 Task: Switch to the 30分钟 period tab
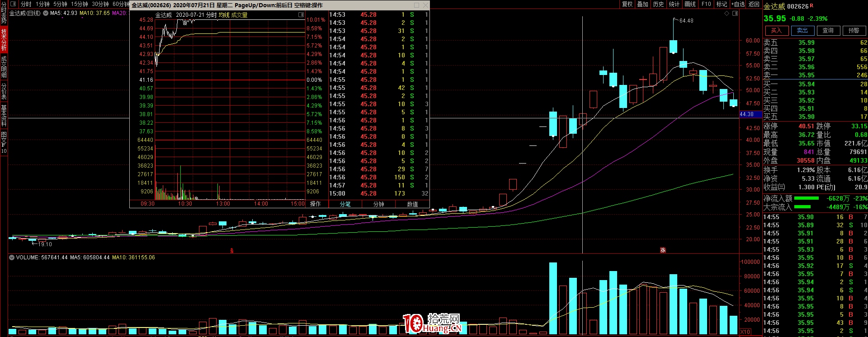click(100, 4)
